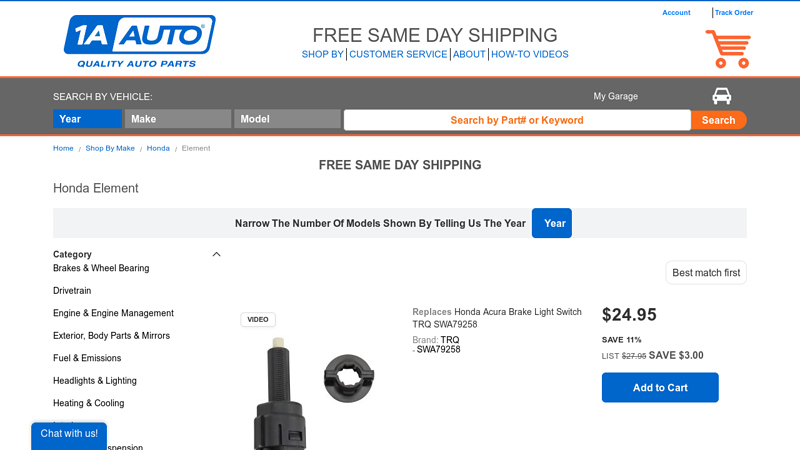The image size is (800, 450).
Task: Click the VIDEO badge on product
Action: coord(258,320)
